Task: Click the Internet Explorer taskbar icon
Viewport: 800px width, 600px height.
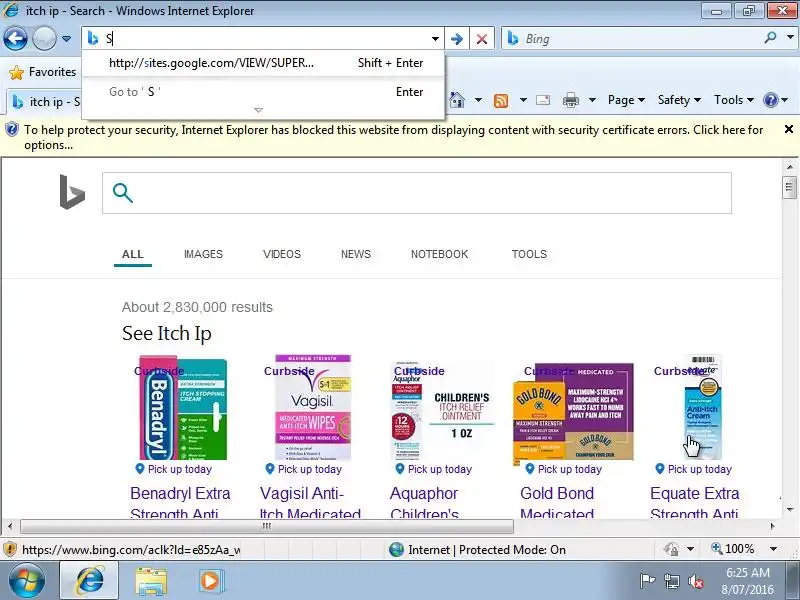Action: coord(90,581)
